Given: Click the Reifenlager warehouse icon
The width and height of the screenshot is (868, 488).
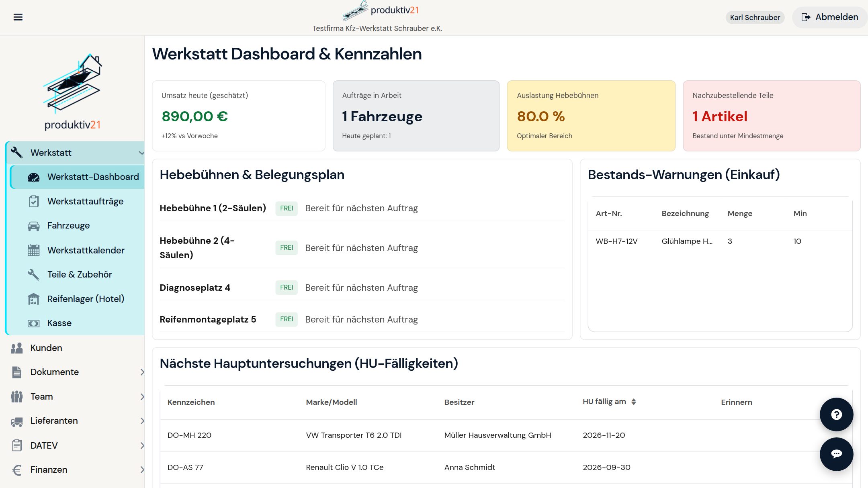Looking at the screenshot, I should [x=33, y=299].
